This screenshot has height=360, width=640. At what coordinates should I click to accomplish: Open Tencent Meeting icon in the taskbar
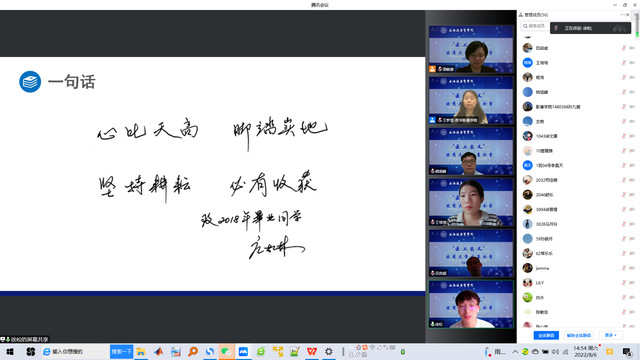coord(243,351)
